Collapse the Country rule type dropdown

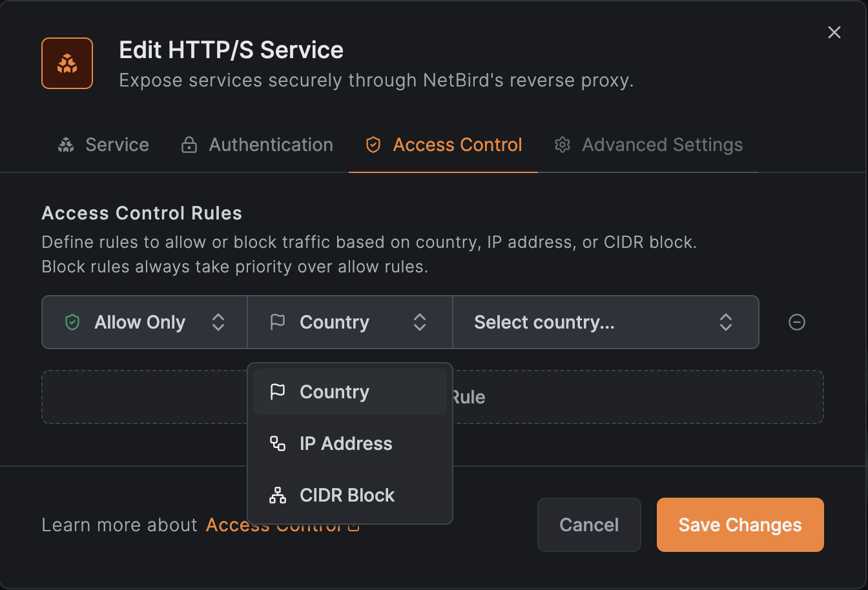[x=350, y=322]
